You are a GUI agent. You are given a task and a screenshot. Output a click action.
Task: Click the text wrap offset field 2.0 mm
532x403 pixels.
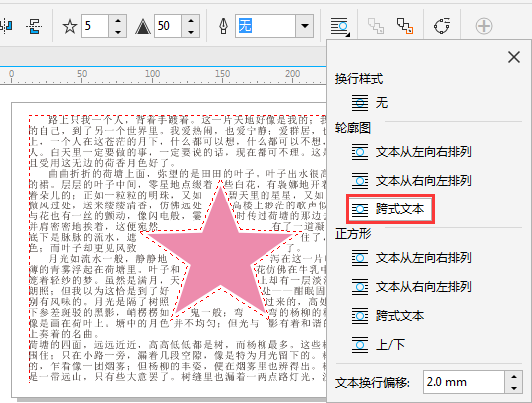coord(463,382)
